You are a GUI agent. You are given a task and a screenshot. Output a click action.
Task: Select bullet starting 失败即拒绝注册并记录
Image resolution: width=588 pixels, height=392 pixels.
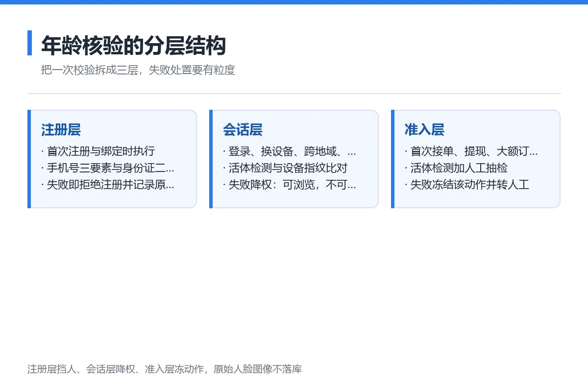click(108, 185)
